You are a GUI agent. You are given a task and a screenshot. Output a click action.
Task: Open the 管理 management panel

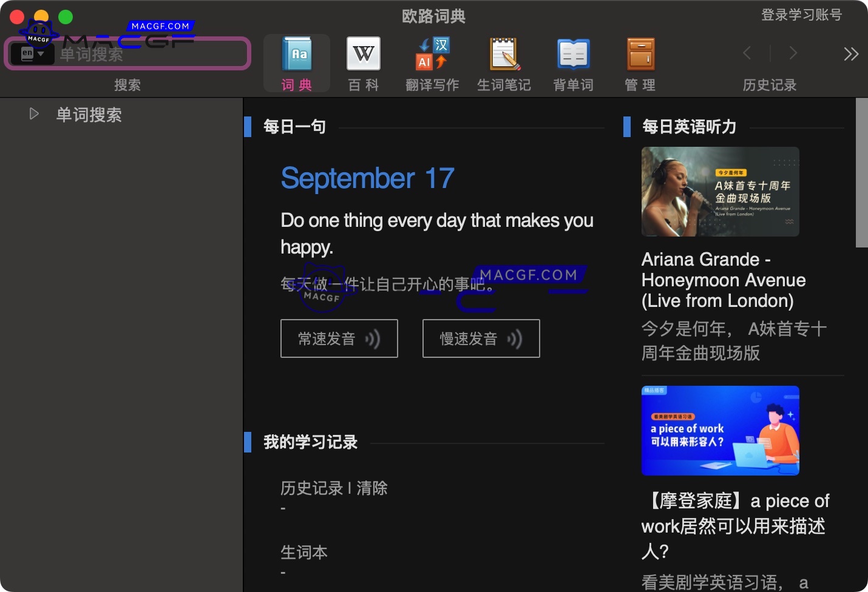click(x=640, y=62)
